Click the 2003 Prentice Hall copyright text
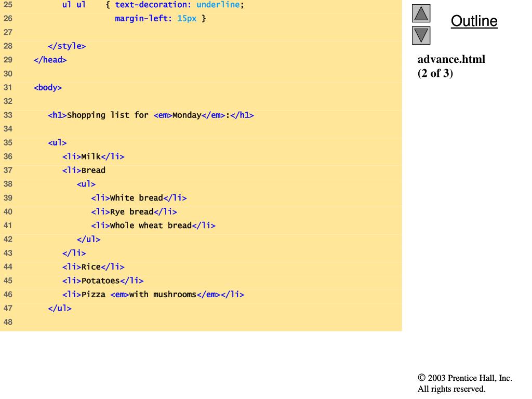The image size is (532, 399). [465, 378]
